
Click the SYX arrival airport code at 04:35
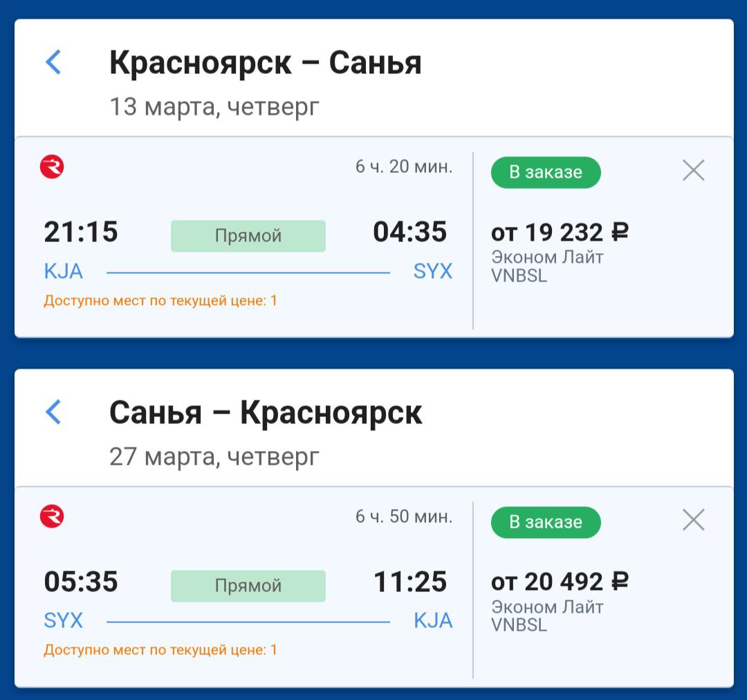click(x=433, y=272)
